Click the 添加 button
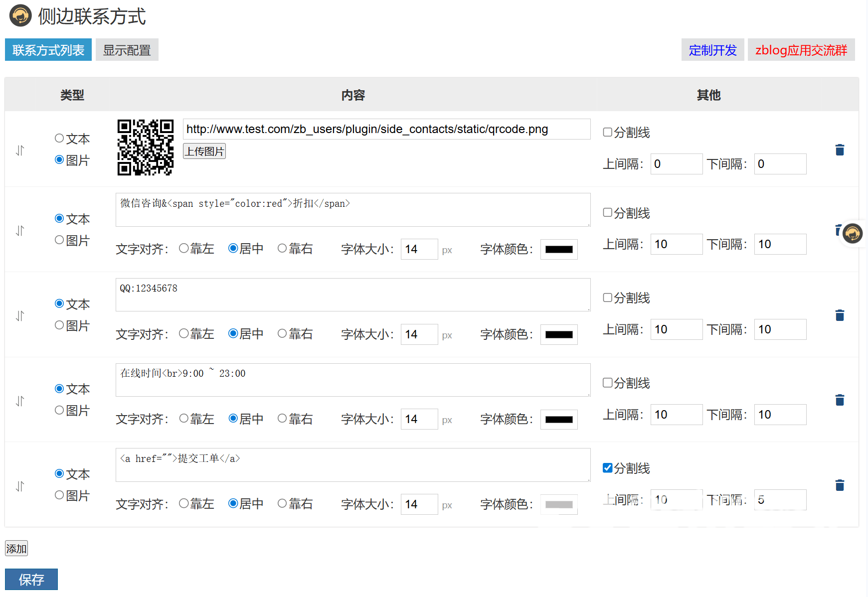Screen dimensions: 868x597 coord(16,548)
